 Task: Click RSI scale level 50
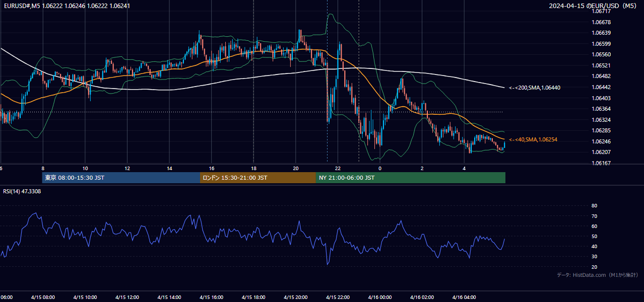[x=594, y=236]
